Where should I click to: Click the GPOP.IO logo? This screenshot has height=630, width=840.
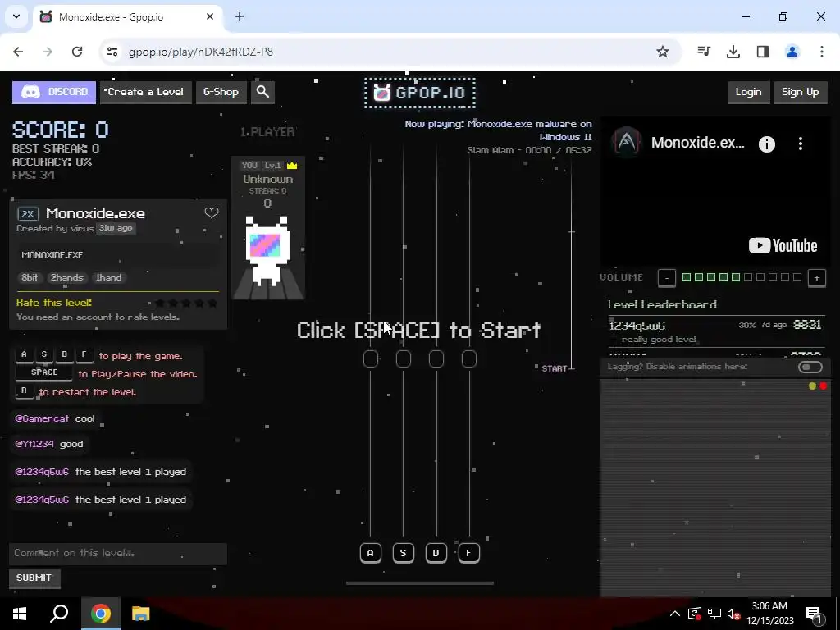419,94
